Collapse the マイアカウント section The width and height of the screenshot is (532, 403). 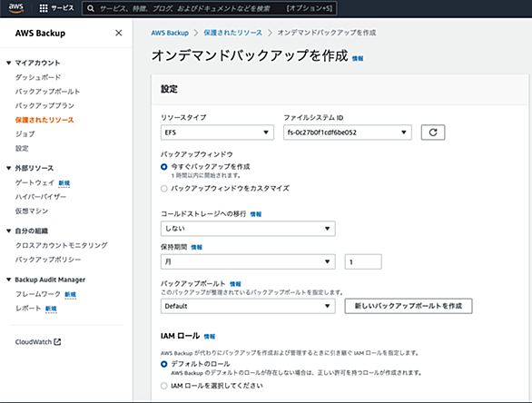(x=9, y=63)
